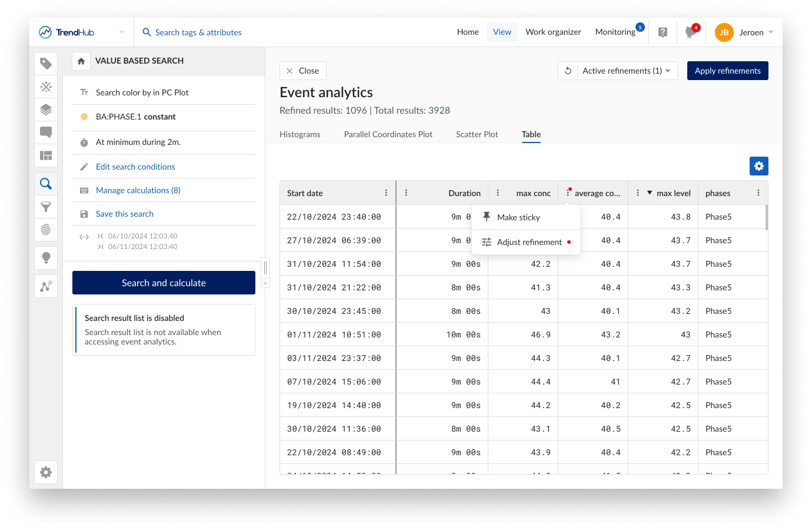The image size is (812, 530).
Task: Open the Parallel Coordinates Plot tab
Action: 388,134
